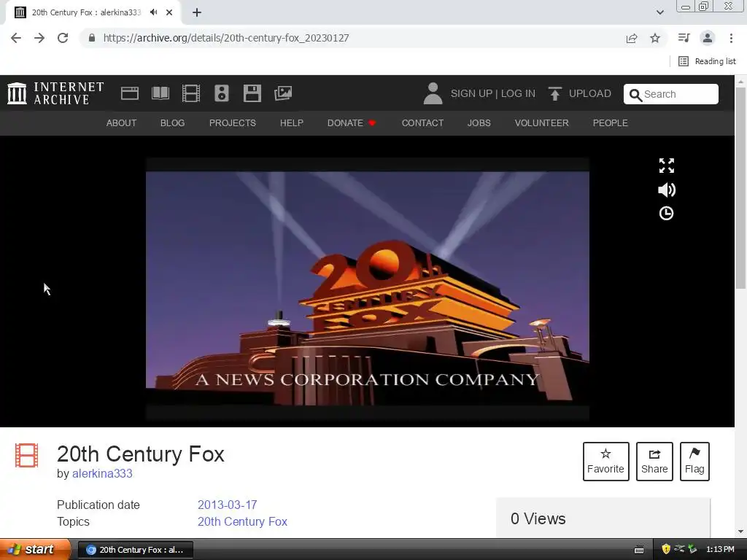Open the Chrome three-dot menu
Image resolution: width=747 pixels, height=560 pixels.
click(731, 38)
